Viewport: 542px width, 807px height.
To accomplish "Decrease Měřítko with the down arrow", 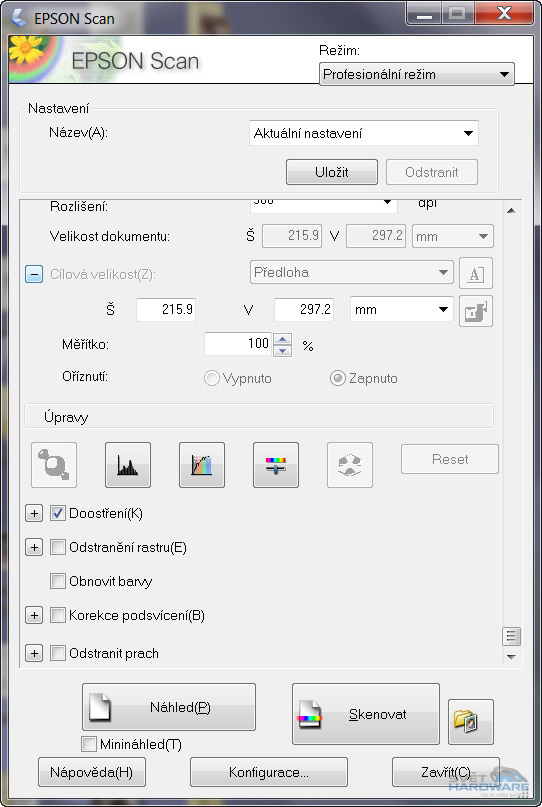I will (x=282, y=351).
